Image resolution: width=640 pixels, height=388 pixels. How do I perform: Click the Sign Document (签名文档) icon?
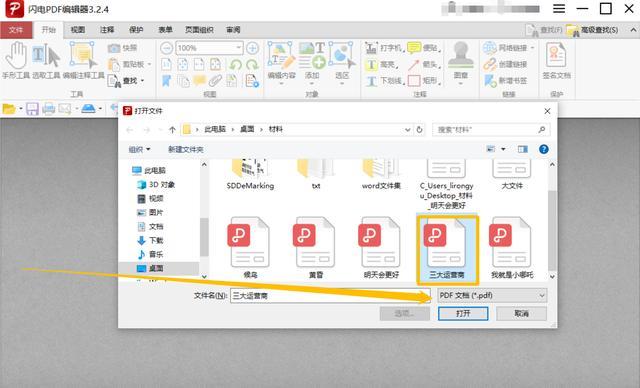556,60
